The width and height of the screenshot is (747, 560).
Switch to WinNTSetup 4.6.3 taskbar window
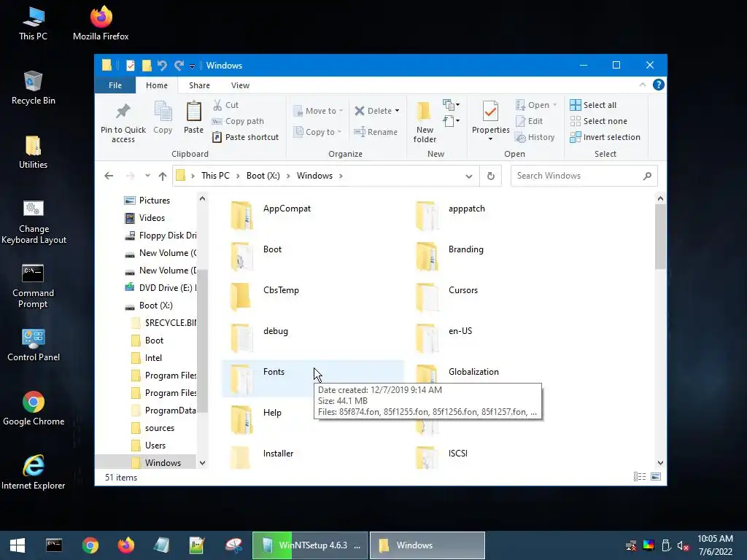[310, 545]
